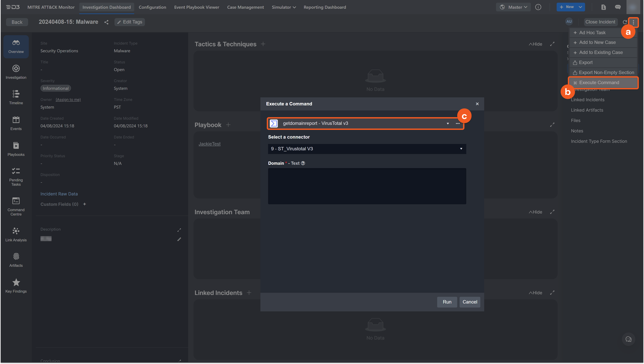Open the chat bubble icon in top bar
644x364 pixels.
[x=618, y=7]
